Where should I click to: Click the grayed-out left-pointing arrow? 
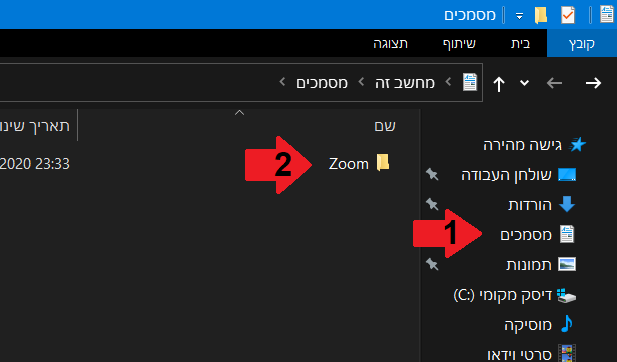pos(554,83)
